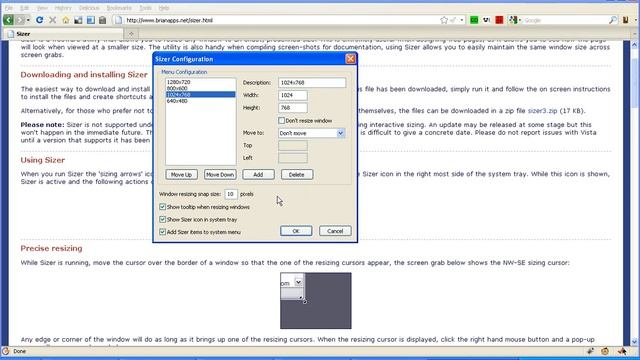Viewport: 640px width, 360px height.
Task: Open the History menu
Action: pos(63,8)
